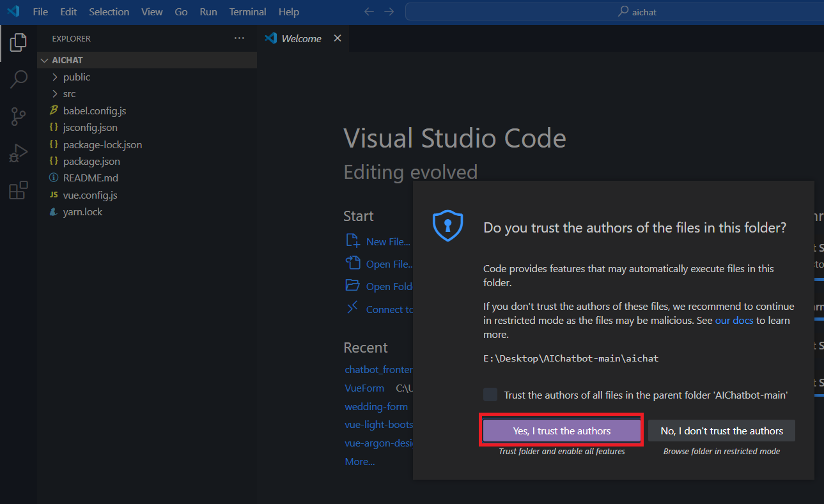Open the Run and Debug view icon

point(19,153)
